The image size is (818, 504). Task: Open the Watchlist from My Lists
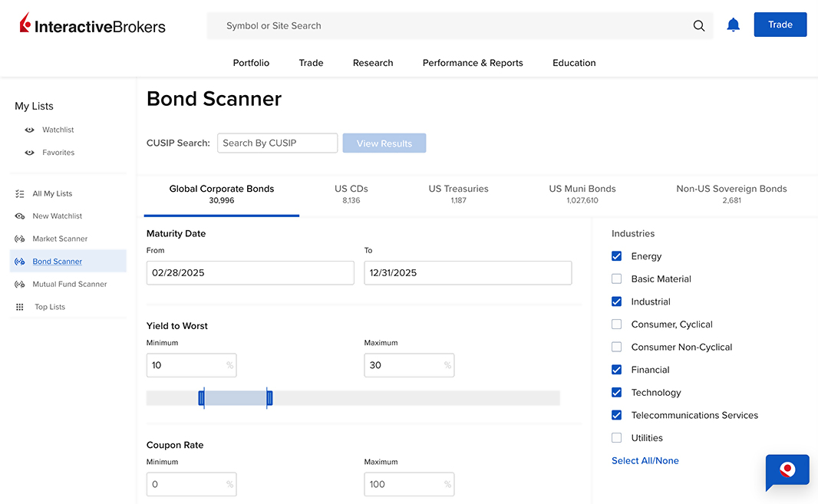[x=57, y=130]
